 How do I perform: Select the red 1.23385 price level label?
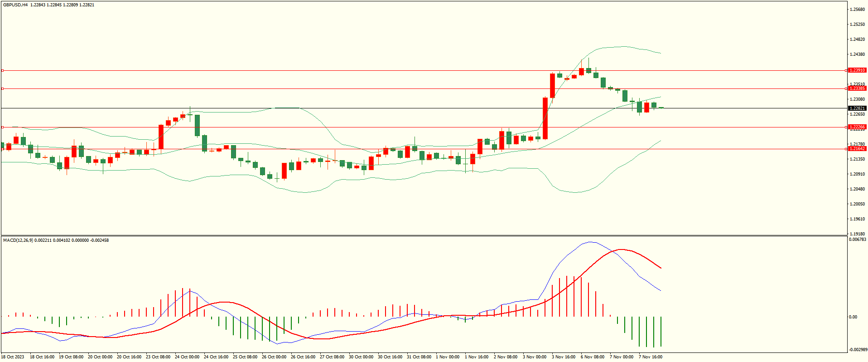[857, 88]
